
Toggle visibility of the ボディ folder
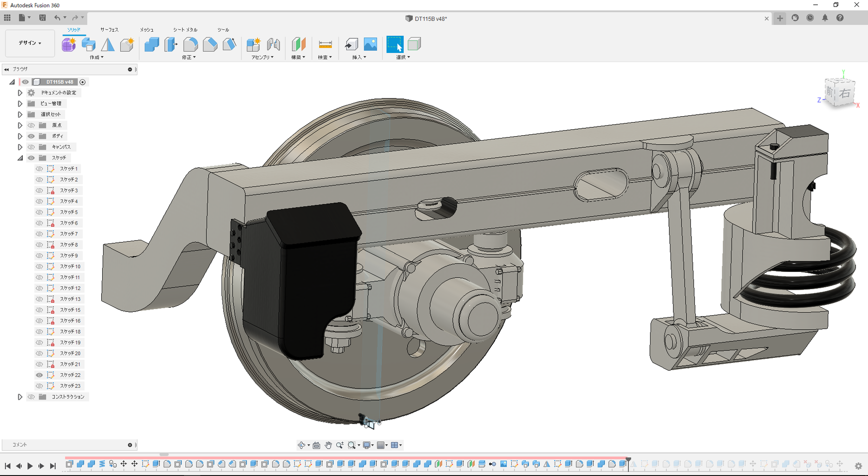(31, 136)
